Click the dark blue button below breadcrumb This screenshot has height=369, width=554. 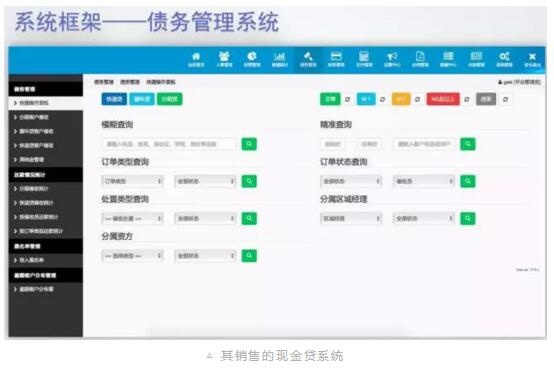[114, 99]
